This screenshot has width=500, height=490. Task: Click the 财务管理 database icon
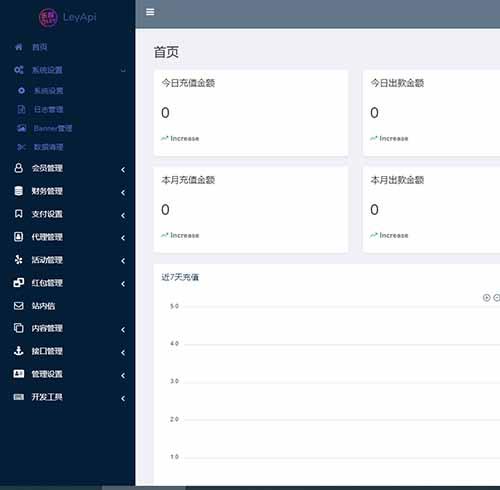click(x=19, y=191)
